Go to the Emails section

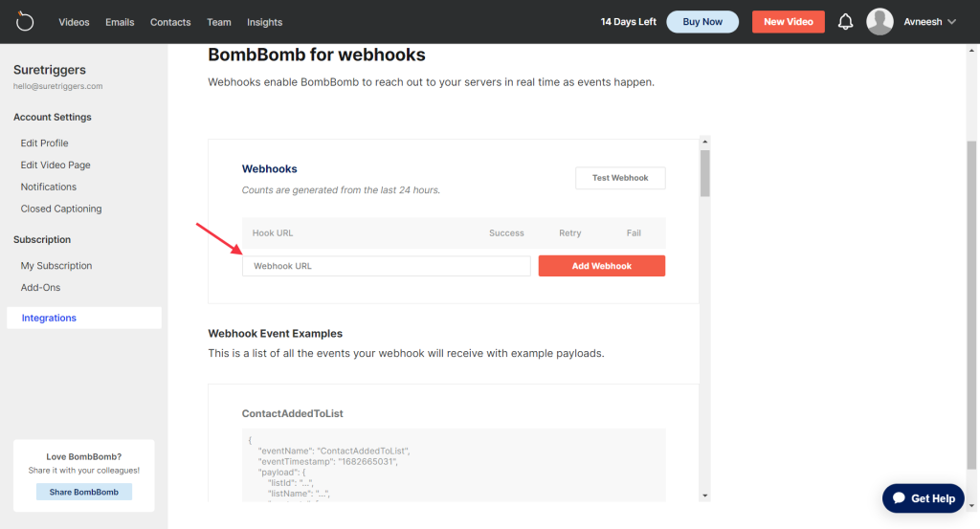[120, 22]
